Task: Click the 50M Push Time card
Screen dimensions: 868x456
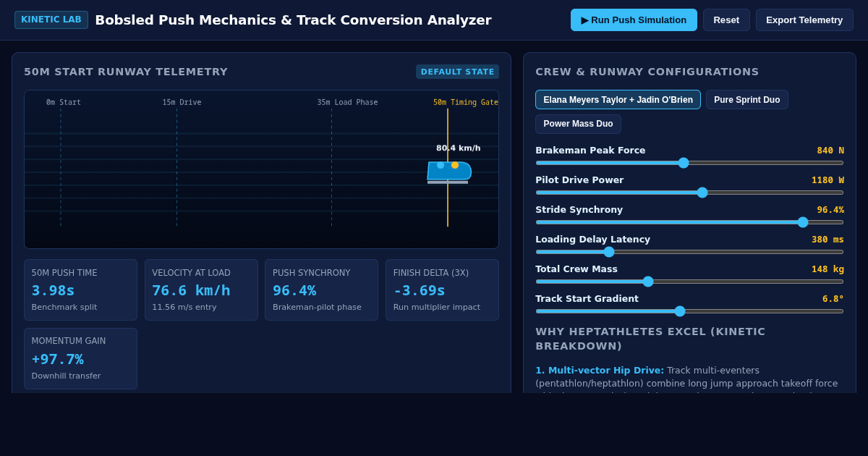Action: click(x=80, y=290)
